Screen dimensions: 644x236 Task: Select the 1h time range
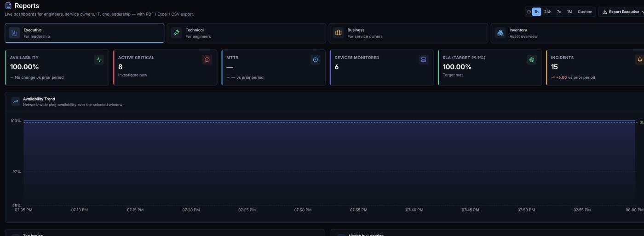tap(536, 12)
